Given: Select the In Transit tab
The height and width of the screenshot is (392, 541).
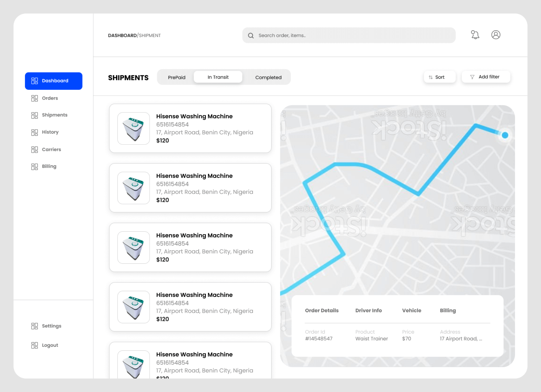Looking at the screenshot, I should coord(218,77).
